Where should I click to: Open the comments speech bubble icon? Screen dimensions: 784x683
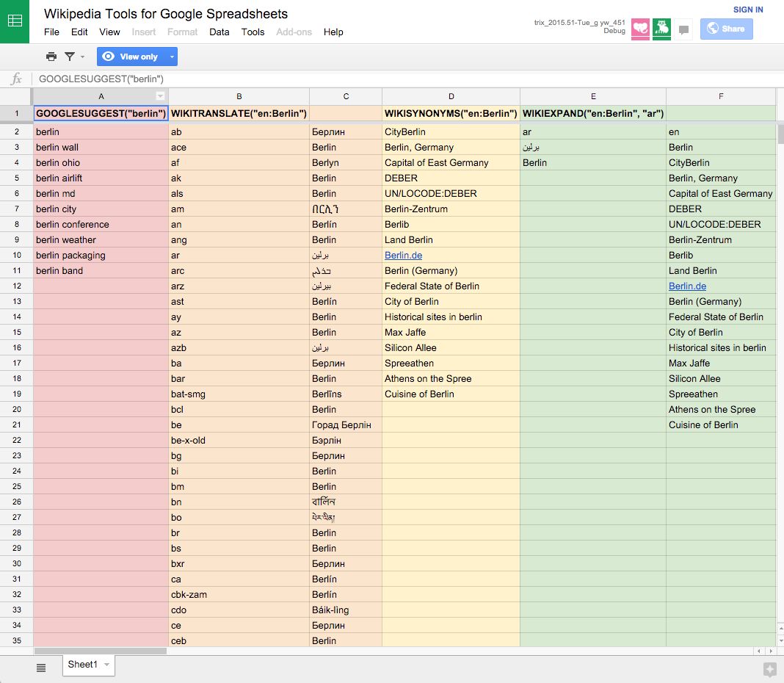[683, 29]
